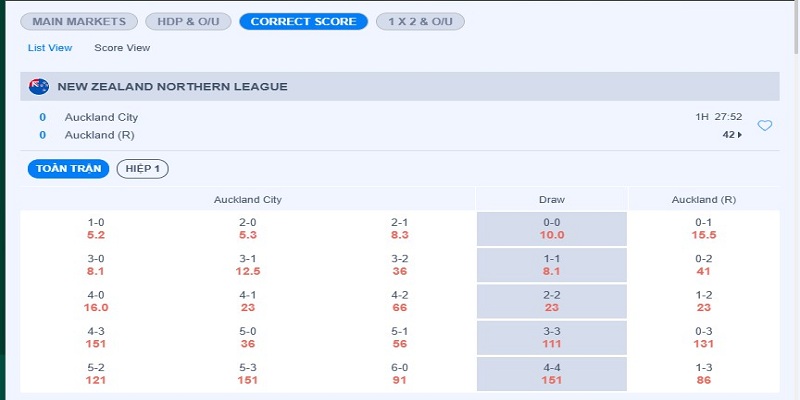Click the heart favorite icon
800x400 pixels.
coord(765,126)
